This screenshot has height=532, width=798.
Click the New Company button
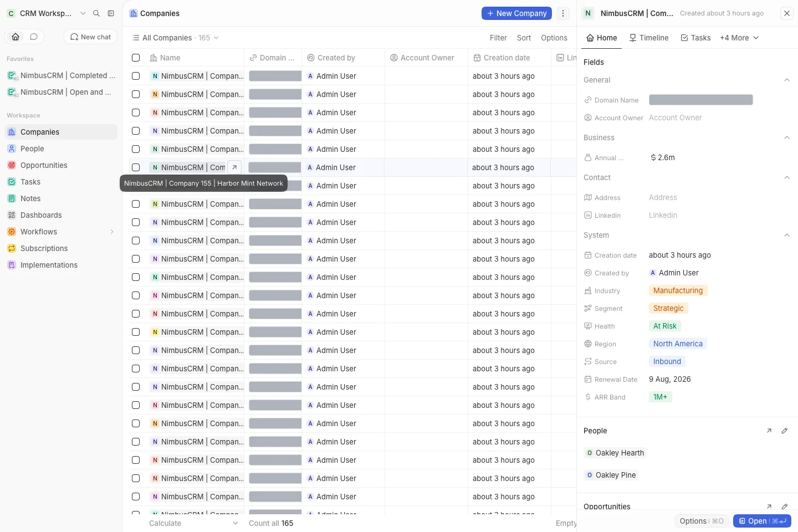[x=516, y=13]
